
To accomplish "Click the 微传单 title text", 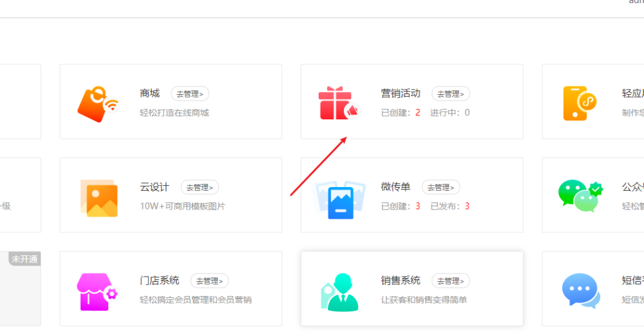I will (395, 187).
